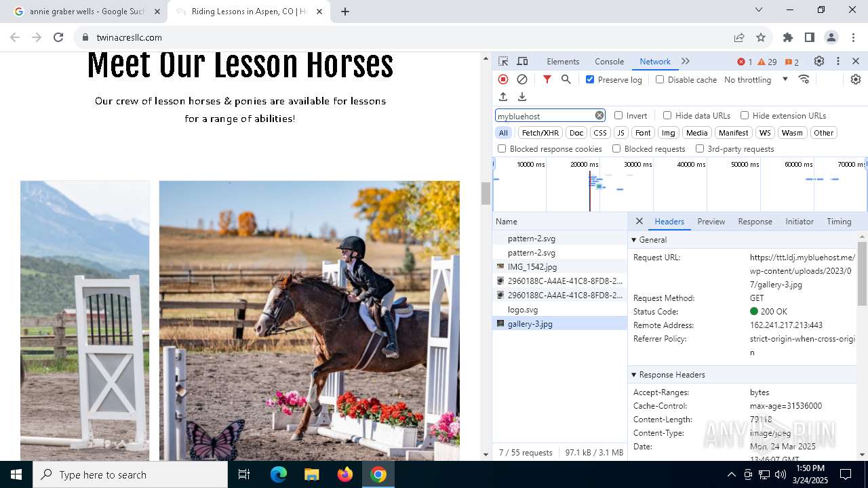
Task: Show the error count badge
Action: 745,62
